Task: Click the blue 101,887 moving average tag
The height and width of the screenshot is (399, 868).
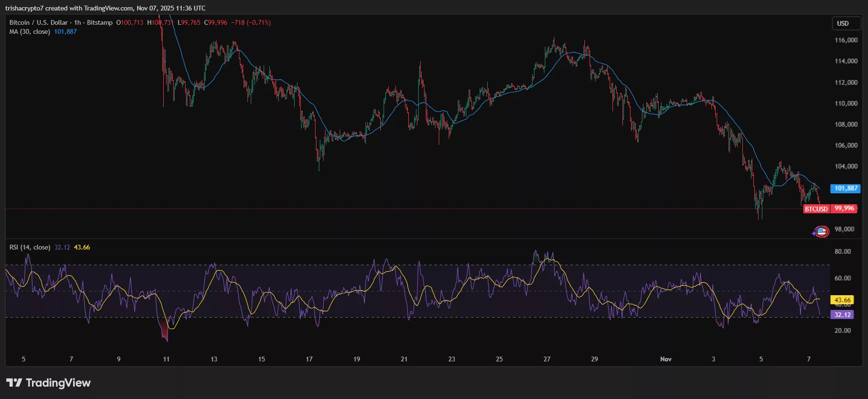Action: pyautogui.click(x=846, y=188)
